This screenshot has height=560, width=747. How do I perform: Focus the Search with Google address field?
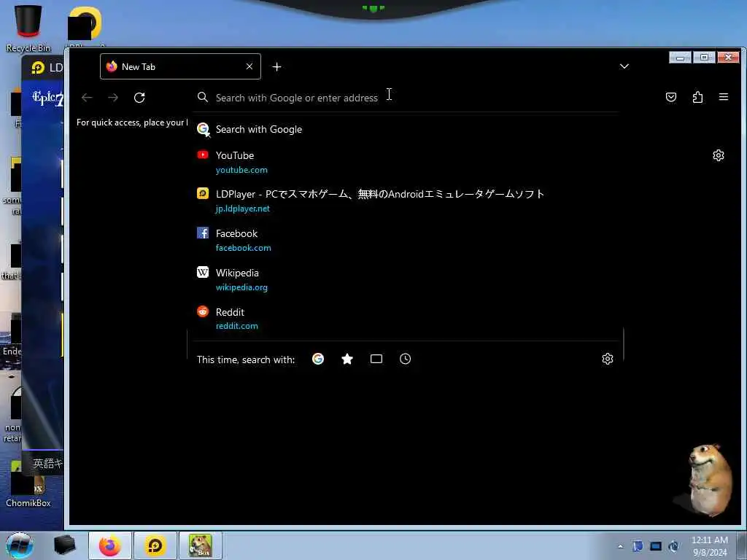pyautogui.click(x=407, y=98)
